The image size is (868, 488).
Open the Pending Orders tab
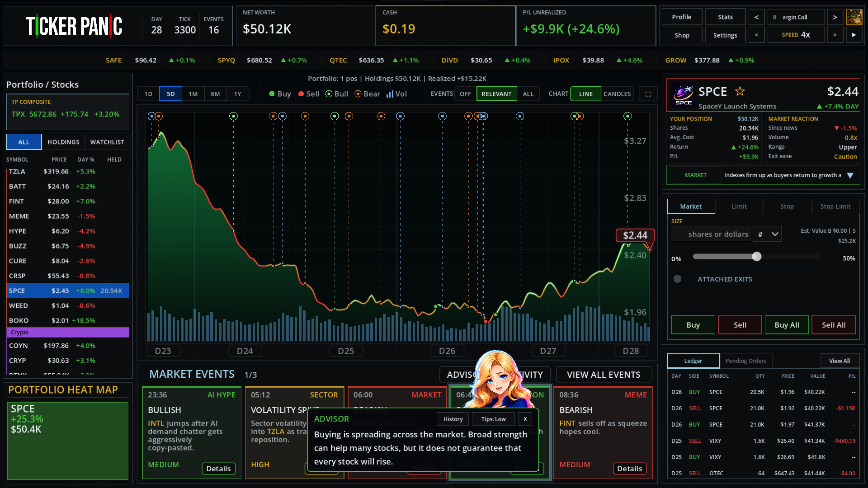click(x=746, y=361)
